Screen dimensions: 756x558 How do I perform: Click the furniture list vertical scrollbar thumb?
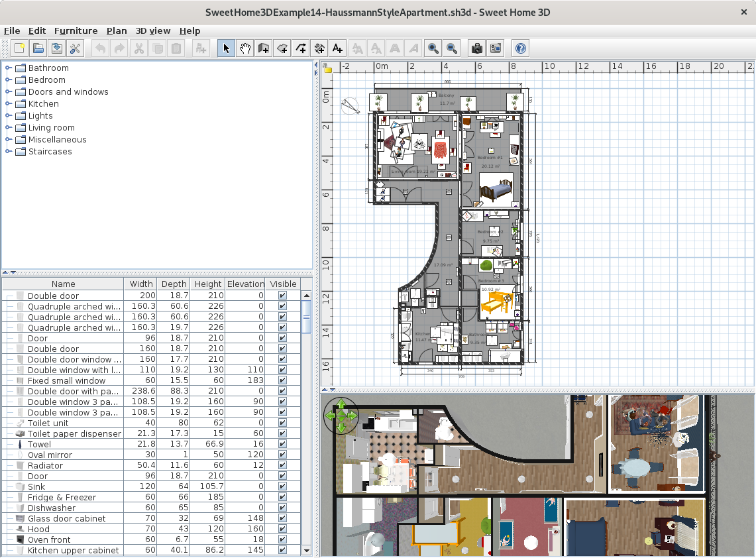coord(306,317)
